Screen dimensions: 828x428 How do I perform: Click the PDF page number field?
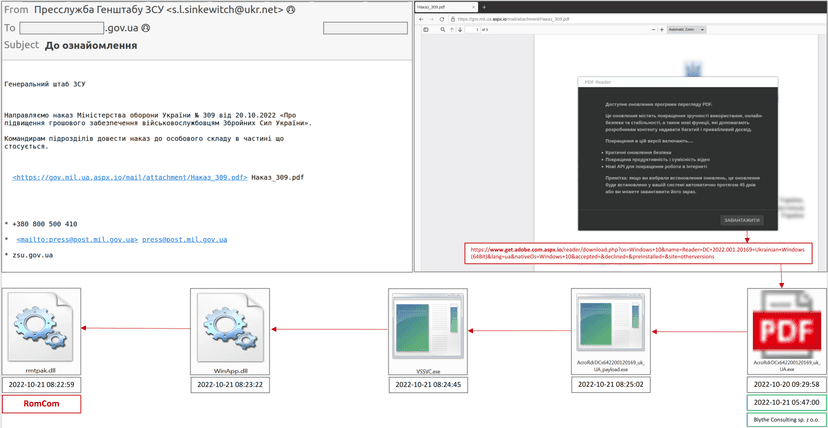tap(472, 30)
